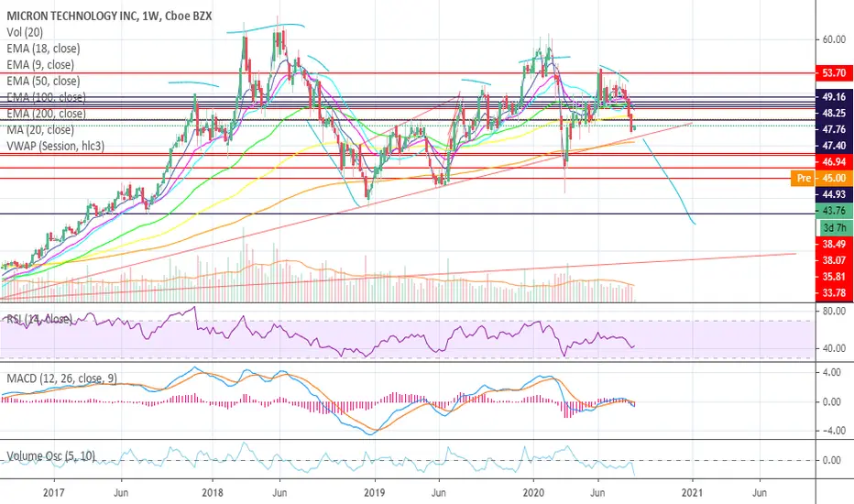Select the EMA (50, close) indicator label
Viewport: 854px width, 504px height.
(43, 82)
